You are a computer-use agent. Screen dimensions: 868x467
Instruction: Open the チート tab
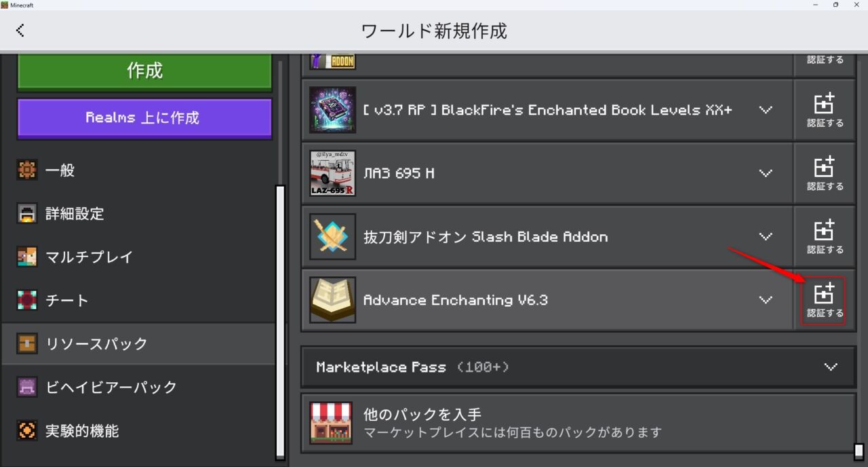138,301
